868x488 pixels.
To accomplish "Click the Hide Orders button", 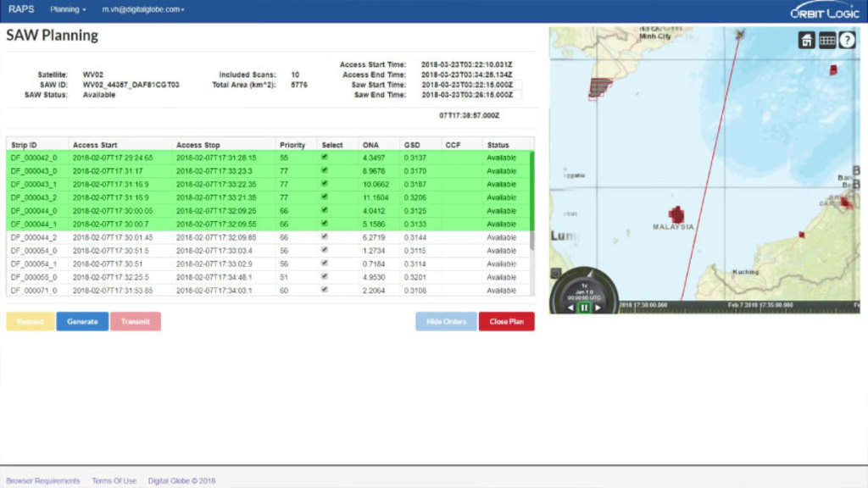I will click(x=446, y=321).
